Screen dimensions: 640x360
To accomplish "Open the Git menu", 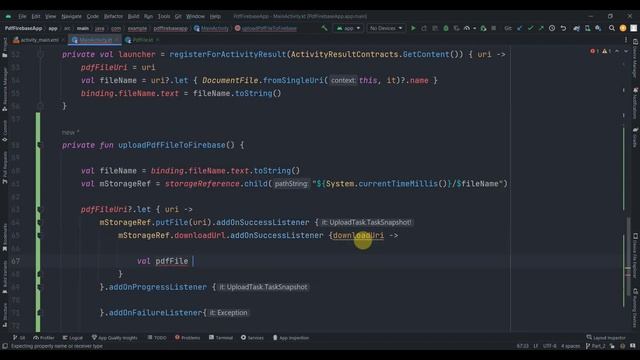I will [x=178, y=16].
